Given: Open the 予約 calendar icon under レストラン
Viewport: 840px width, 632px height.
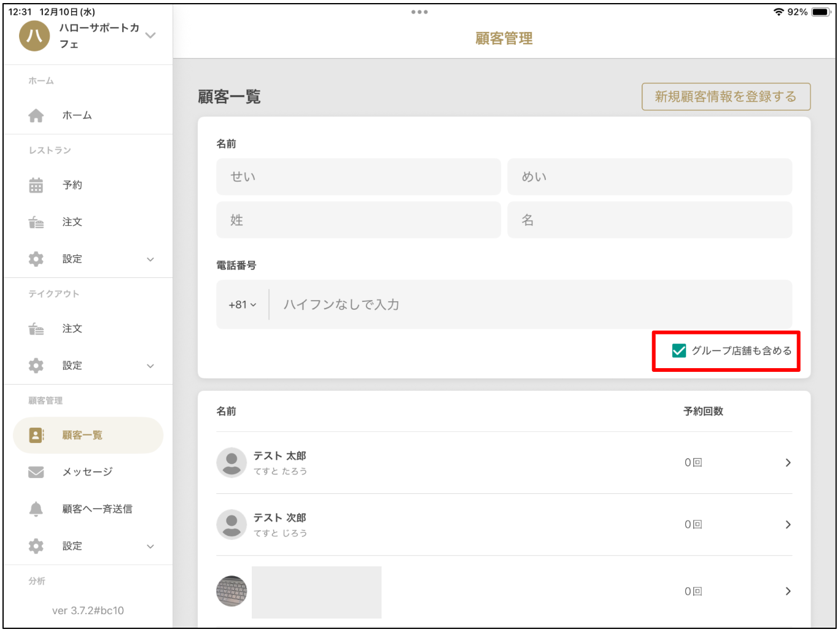Looking at the screenshot, I should click(x=36, y=184).
